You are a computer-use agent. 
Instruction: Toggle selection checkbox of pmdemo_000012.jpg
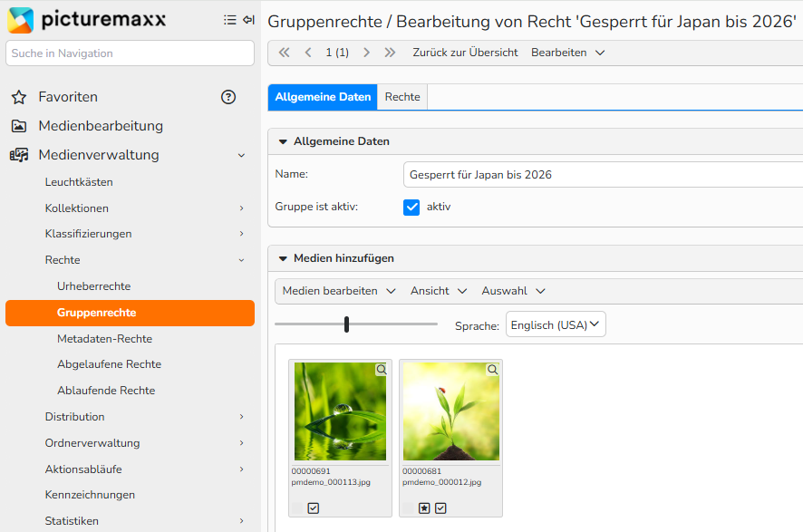coord(440,508)
